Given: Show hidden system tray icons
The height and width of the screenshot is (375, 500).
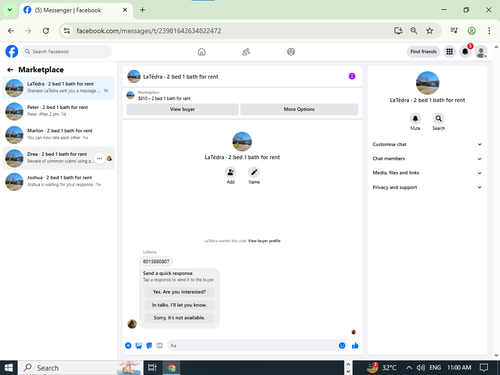Looking at the screenshot, I should 409,368.
